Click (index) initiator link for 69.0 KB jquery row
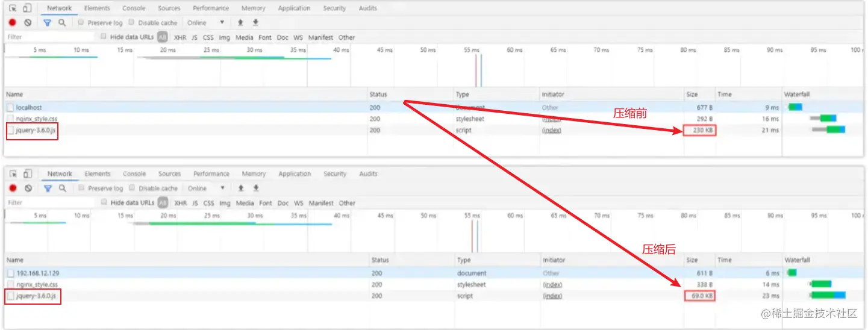Viewport: 868px width, 330px height. (552, 296)
